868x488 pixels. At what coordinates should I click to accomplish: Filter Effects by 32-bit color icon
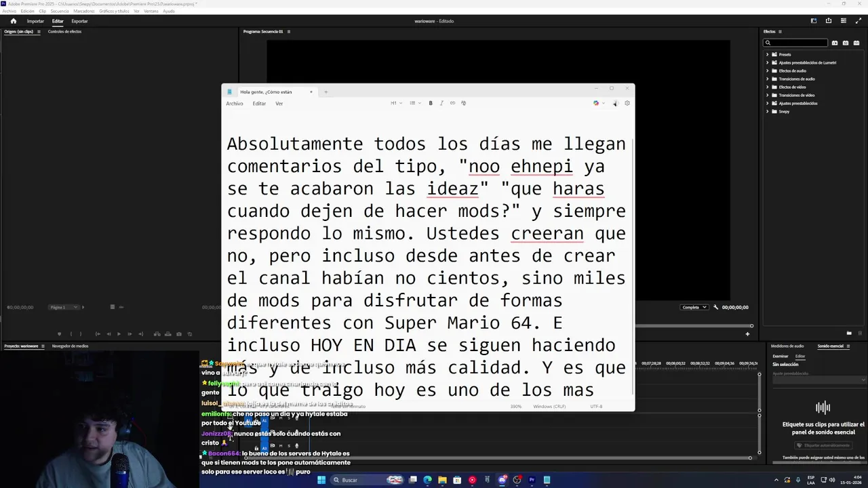click(846, 43)
